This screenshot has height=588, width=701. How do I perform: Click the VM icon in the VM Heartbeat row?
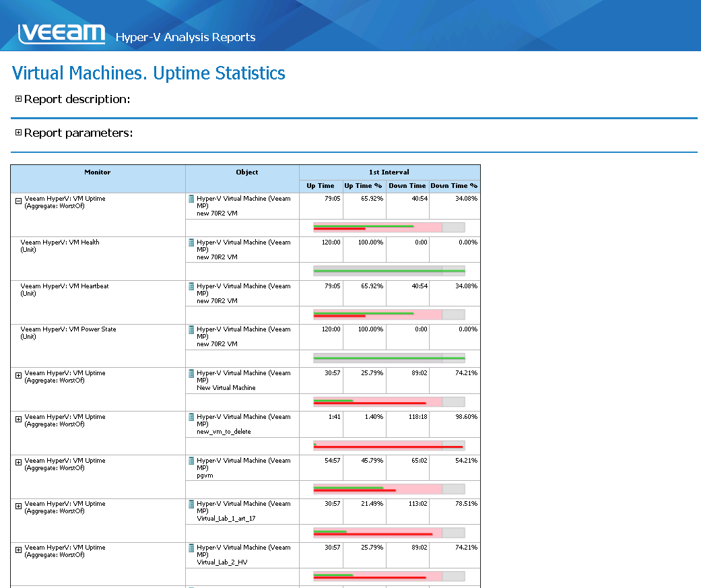(191, 286)
